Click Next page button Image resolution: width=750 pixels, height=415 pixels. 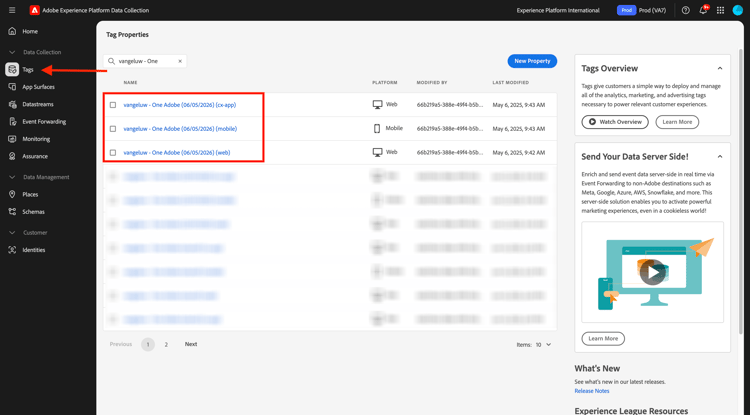[x=191, y=344]
